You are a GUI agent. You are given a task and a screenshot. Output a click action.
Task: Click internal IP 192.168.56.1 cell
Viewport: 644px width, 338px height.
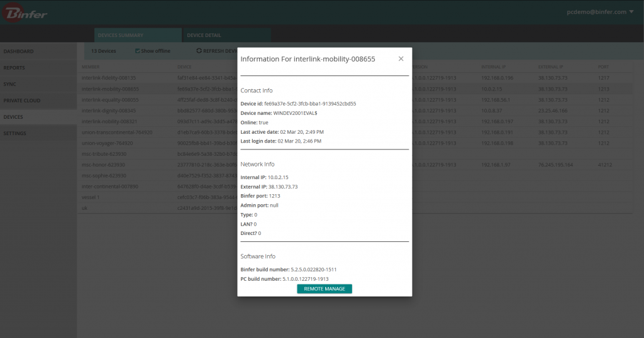click(496, 100)
